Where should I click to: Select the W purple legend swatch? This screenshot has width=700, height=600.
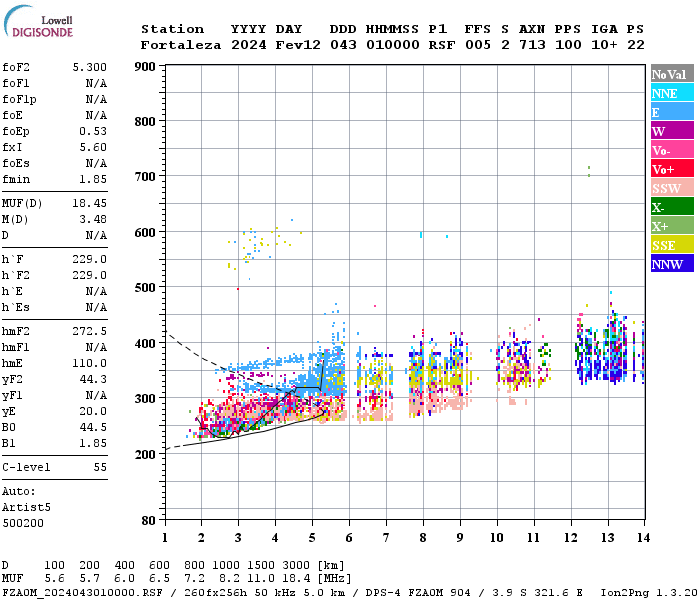pyautogui.click(x=672, y=131)
